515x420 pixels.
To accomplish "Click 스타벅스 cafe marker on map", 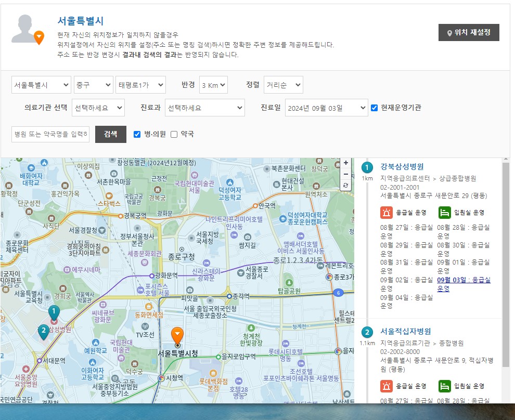I will point(109,196).
